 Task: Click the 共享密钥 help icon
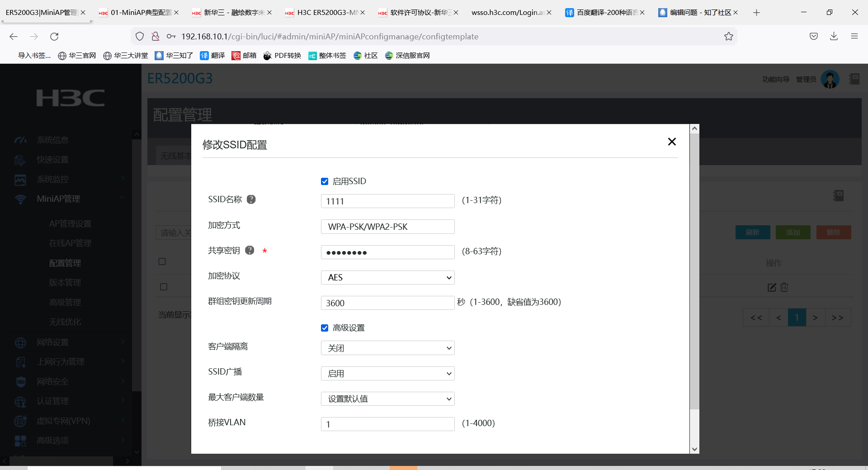[x=250, y=250]
